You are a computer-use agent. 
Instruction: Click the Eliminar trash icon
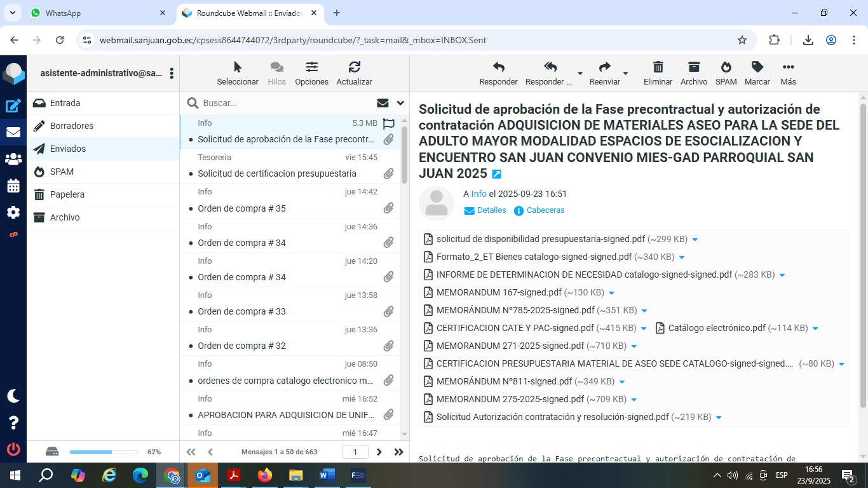pyautogui.click(x=658, y=67)
